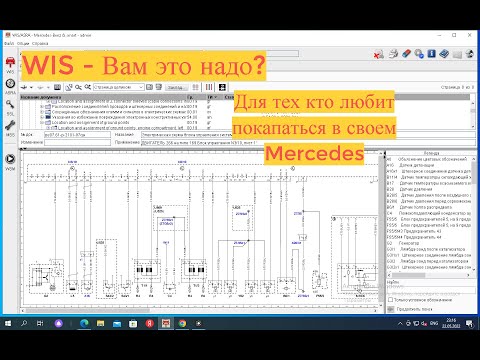
Task: Select legend row 'A16 Датчик детонации'
Action: (429, 165)
